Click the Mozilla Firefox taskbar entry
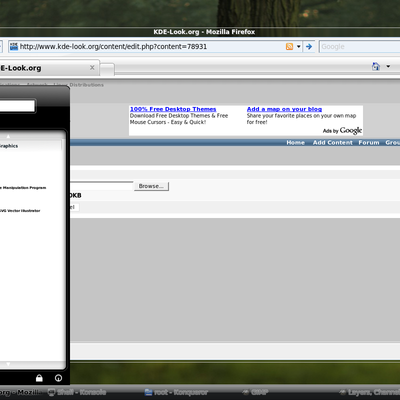Screen dimensions: 400x400 (21, 392)
